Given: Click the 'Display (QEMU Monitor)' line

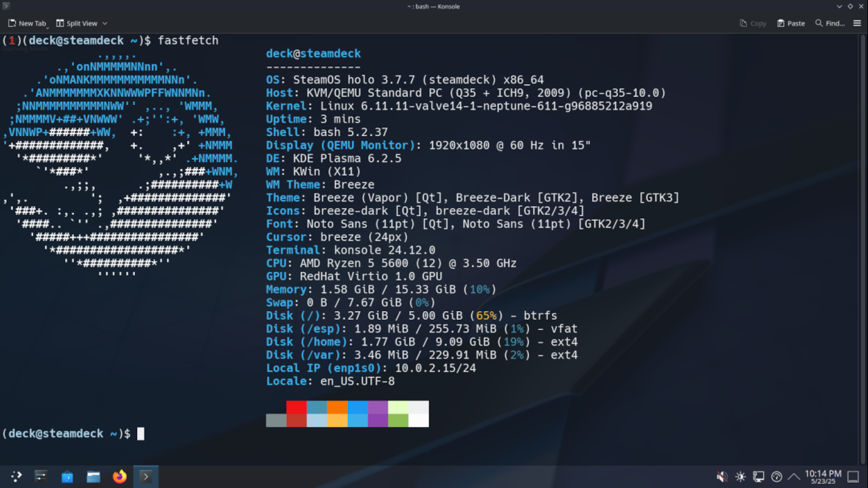Looking at the screenshot, I should pos(429,145).
